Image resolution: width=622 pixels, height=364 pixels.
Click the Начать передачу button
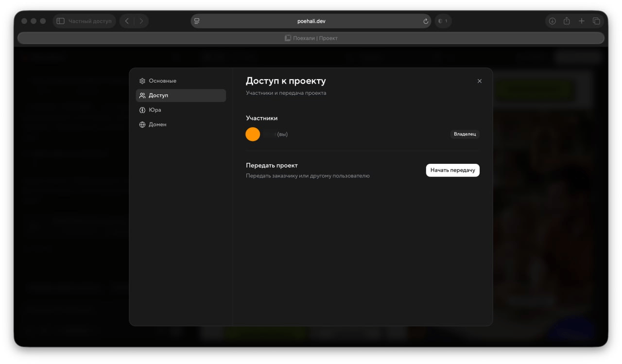click(x=452, y=170)
